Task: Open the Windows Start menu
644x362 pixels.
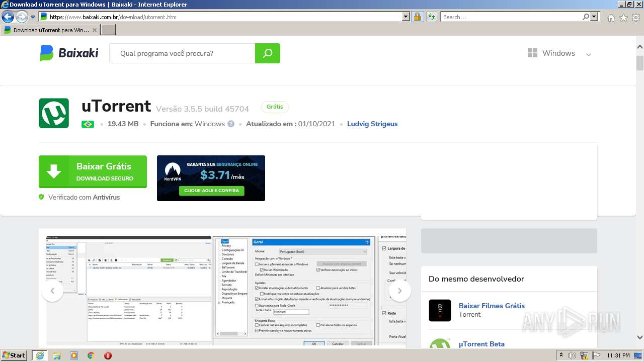Action: [x=14, y=355]
